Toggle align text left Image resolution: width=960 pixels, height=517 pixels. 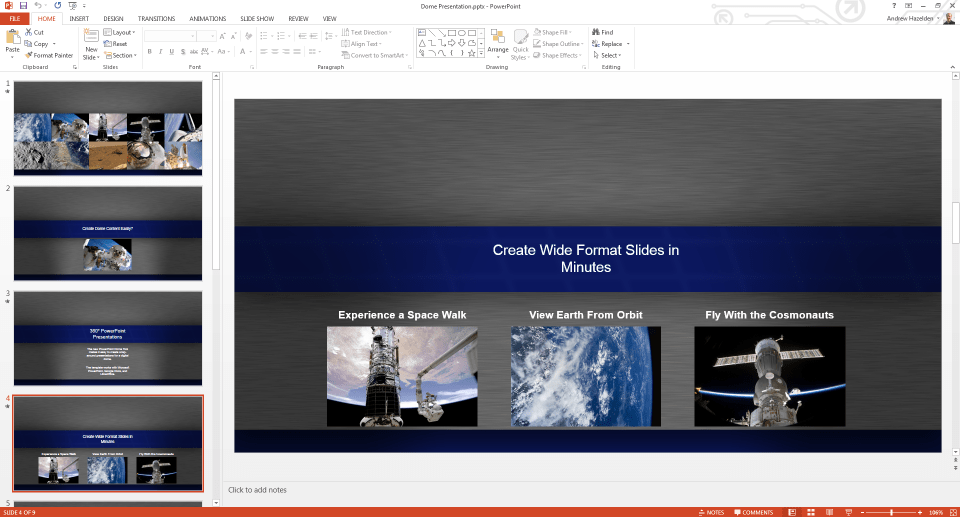(x=264, y=51)
